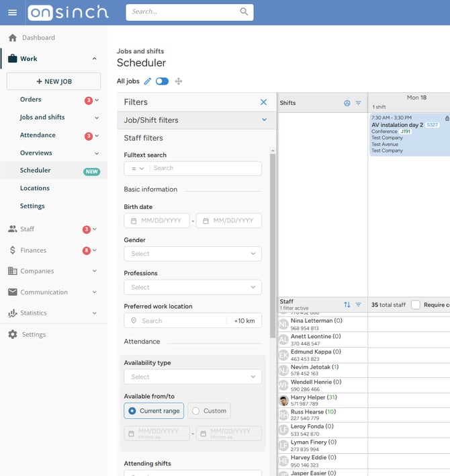The height and width of the screenshot is (476, 450).
Task: Open the Shifts column filter icon
Action: coord(359,104)
